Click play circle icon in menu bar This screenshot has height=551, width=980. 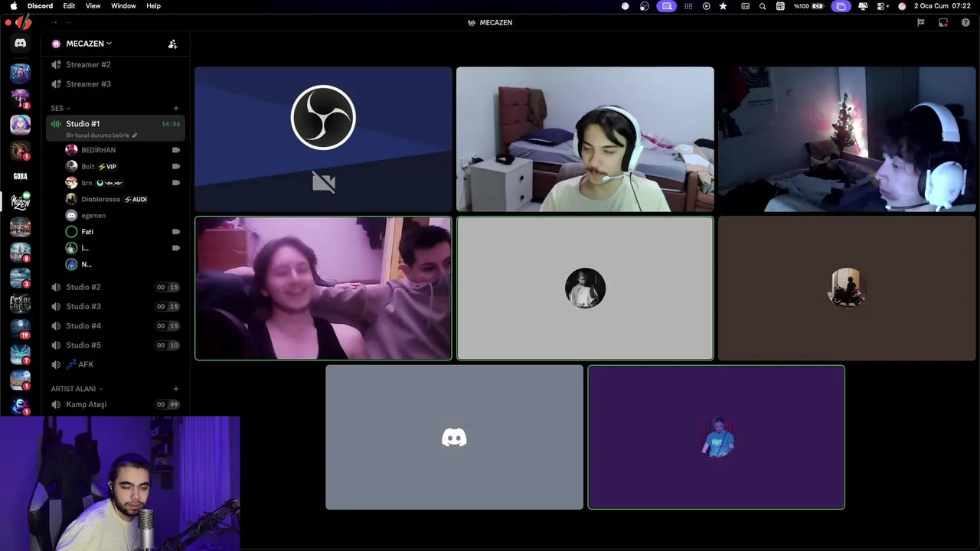click(706, 6)
